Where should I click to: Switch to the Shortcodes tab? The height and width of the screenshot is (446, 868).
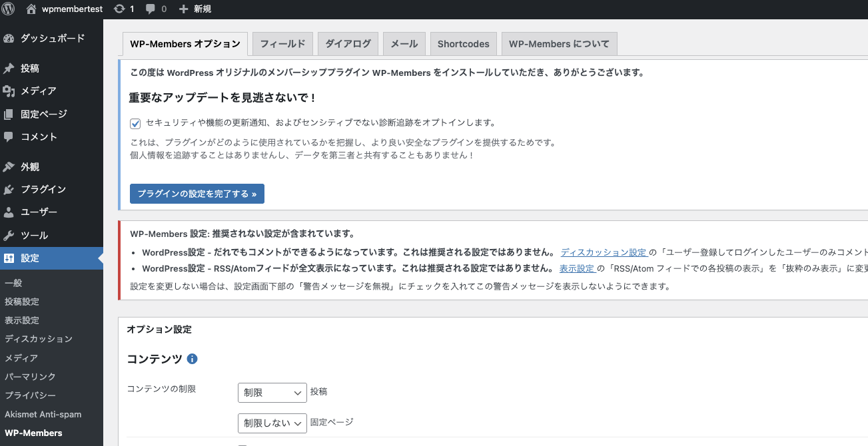463,44
